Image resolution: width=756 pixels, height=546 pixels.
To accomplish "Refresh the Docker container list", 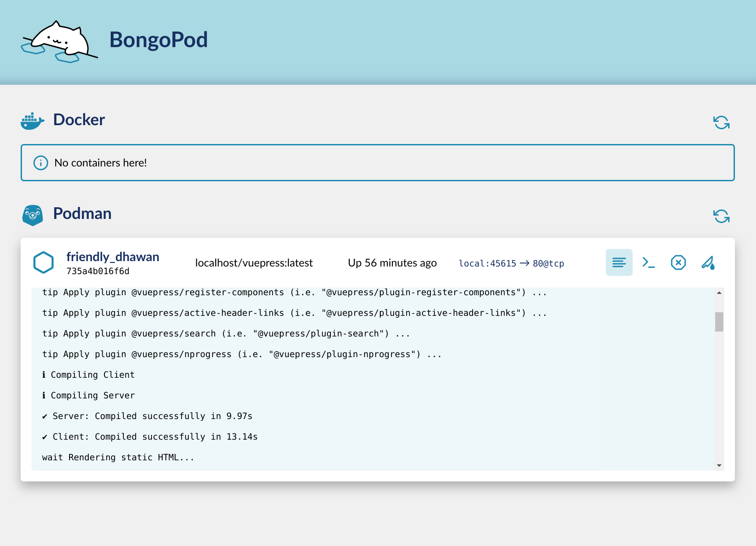I will [x=721, y=122].
